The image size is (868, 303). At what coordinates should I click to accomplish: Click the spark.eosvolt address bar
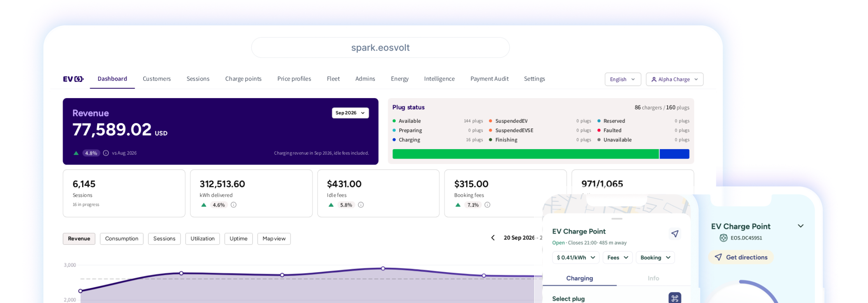pyautogui.click(x=381, y=48)
